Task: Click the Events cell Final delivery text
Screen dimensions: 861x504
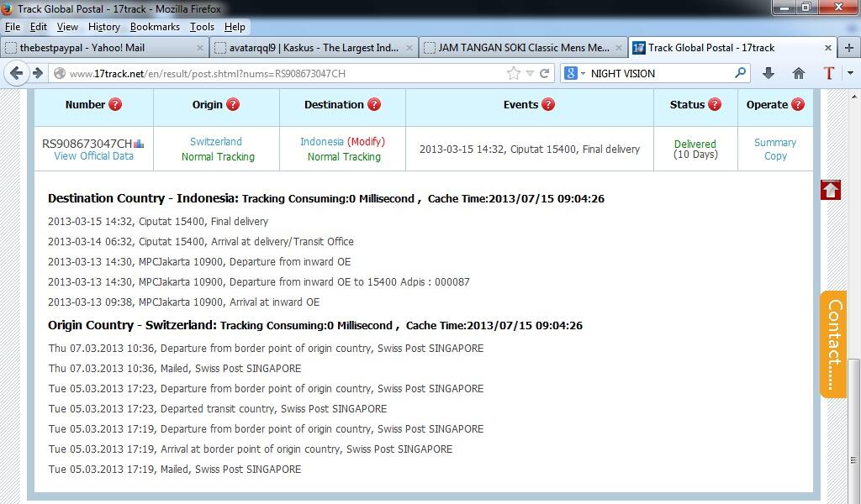Action: (x=530, y=150)
